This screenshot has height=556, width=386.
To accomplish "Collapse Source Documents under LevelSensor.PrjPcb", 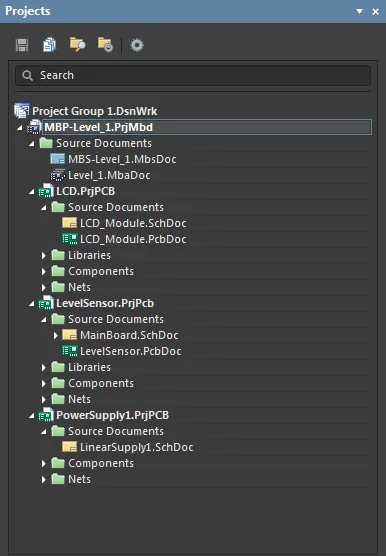I will point(44,320).
